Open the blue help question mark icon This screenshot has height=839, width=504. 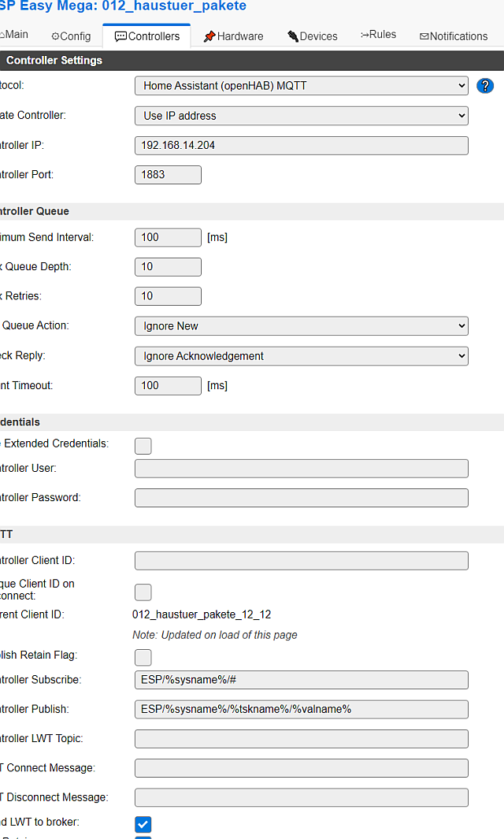tap(485, 86)
